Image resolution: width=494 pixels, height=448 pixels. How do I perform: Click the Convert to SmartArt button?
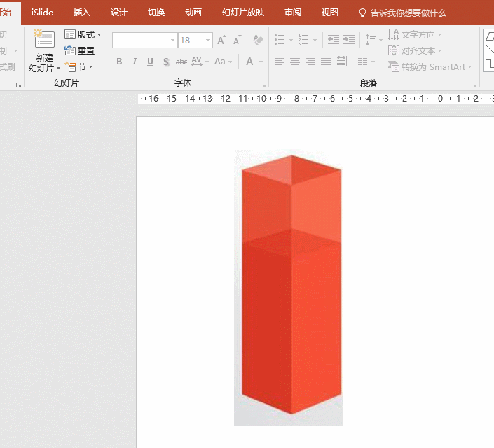click(x=430, y=67)
